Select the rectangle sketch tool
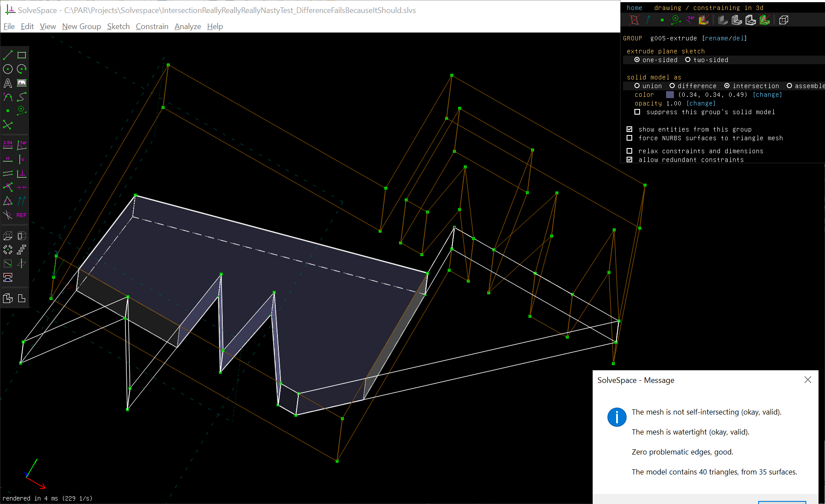The image size is (825, 504). pyautogui.click(x=22, y=55)
